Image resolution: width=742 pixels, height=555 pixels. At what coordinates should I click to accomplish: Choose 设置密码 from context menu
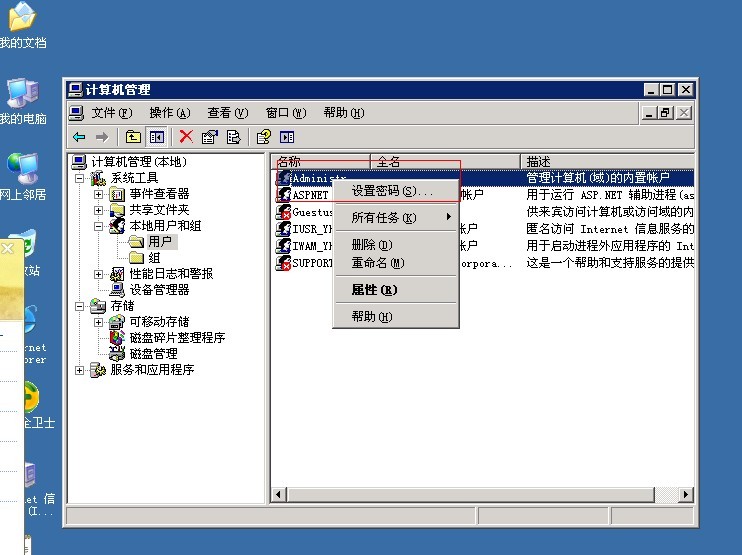pos(396,191)
